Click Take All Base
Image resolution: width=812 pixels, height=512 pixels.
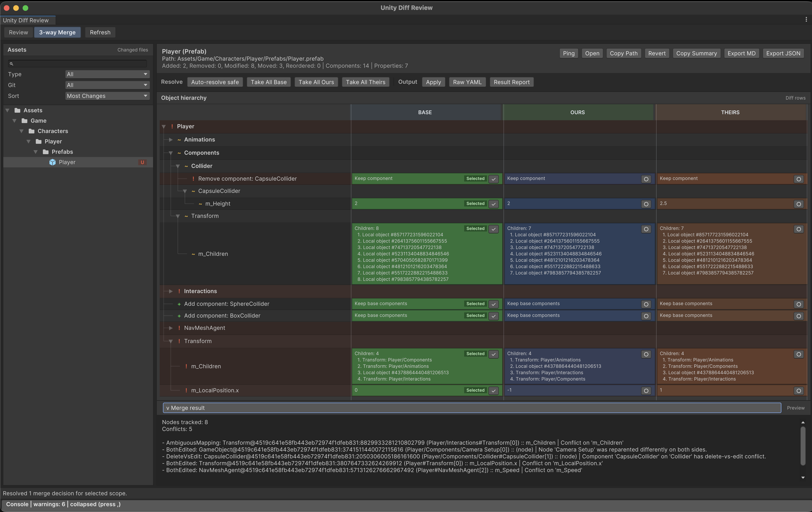point(269,82)
